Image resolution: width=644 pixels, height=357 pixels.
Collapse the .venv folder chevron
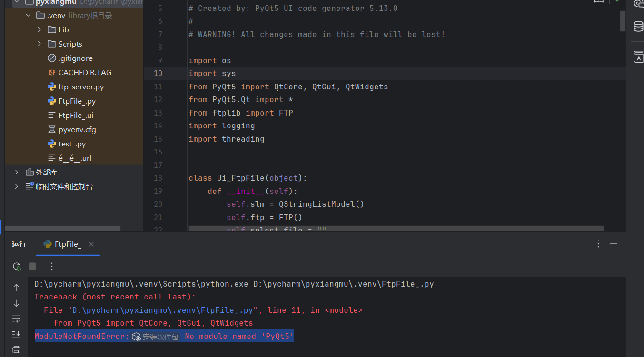coord(28,15)
